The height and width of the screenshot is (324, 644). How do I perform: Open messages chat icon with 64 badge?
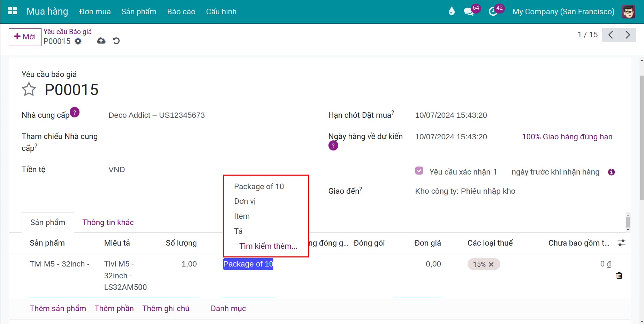[x=469, y=11]
